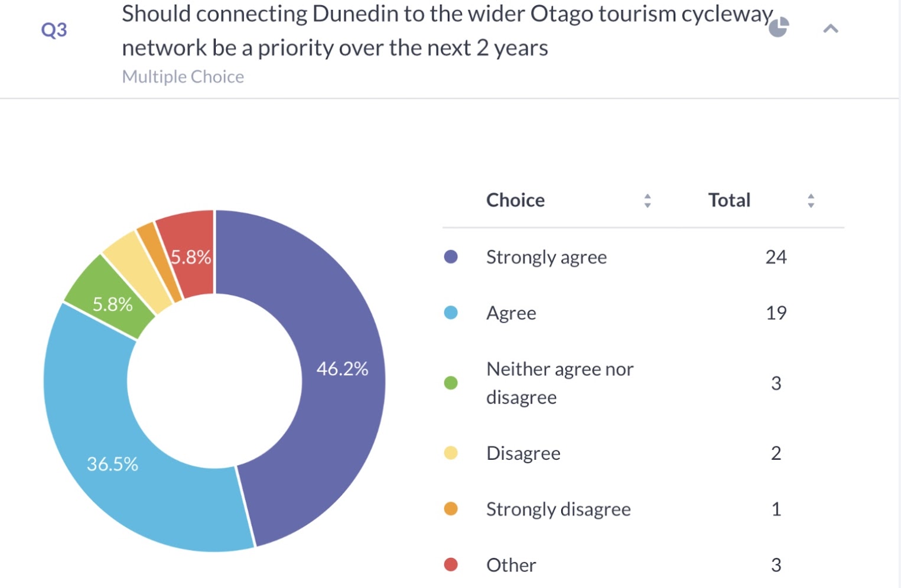Click the Strongly agree purple legend dot
The image size is (901, 588).
(451, 256)
